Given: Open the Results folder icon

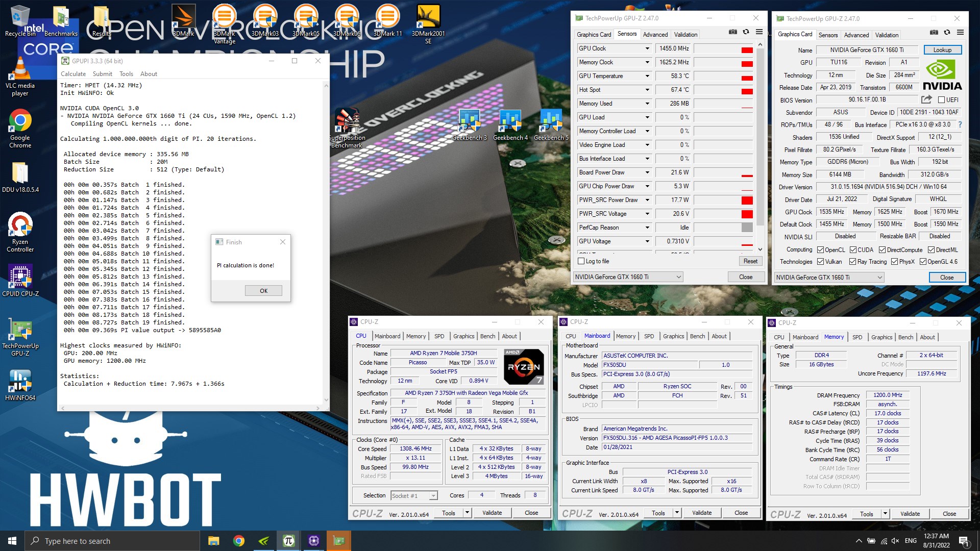Looking at the screenshot, I should (102, 20).
